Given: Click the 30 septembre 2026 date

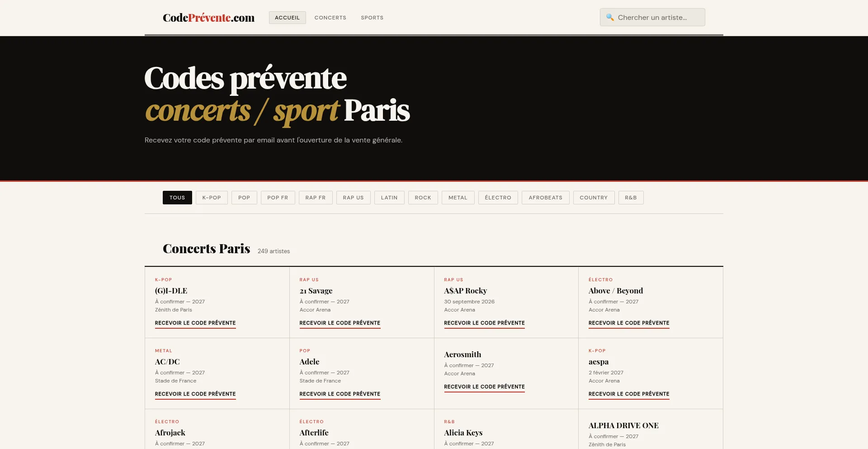Looking at the screenshot, I should click(469, 302).
